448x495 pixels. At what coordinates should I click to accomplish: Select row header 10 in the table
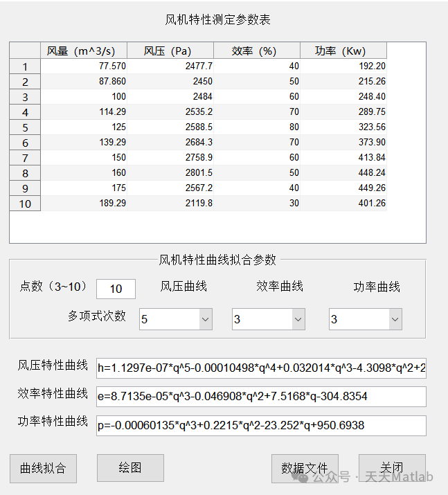click(25, 204)
